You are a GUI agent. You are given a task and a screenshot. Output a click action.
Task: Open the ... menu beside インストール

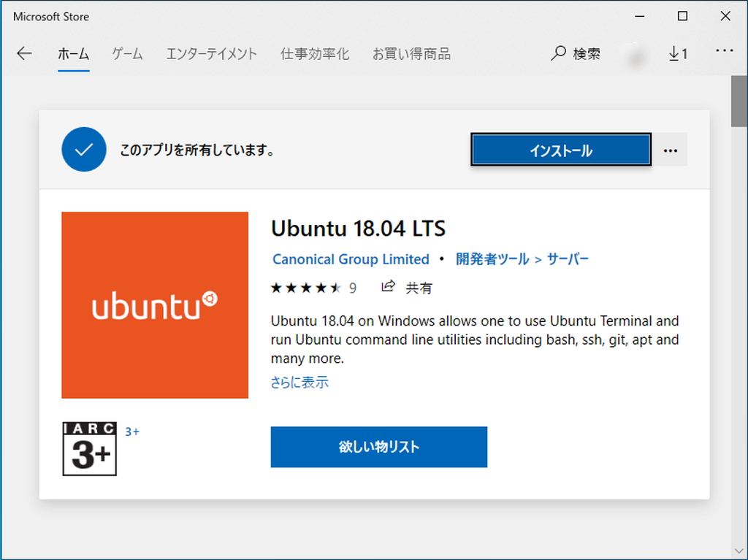tap(670, 149)
